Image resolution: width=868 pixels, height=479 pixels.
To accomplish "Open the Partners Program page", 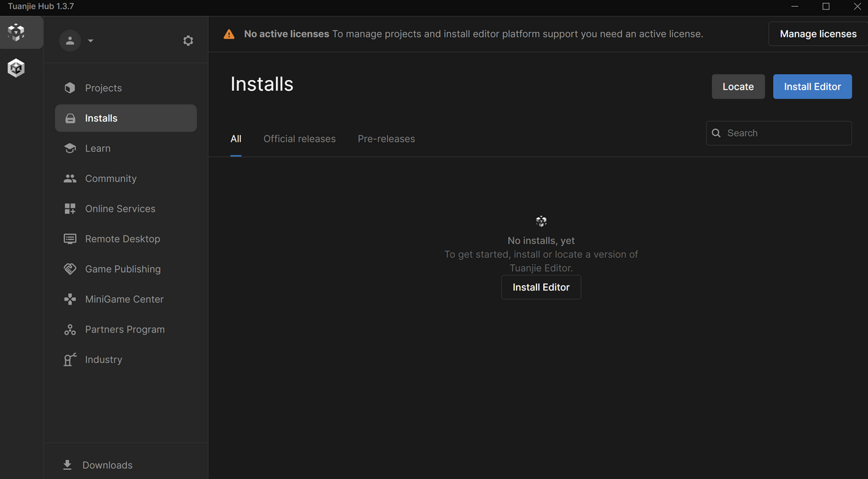I will click(x=125, y=330).
